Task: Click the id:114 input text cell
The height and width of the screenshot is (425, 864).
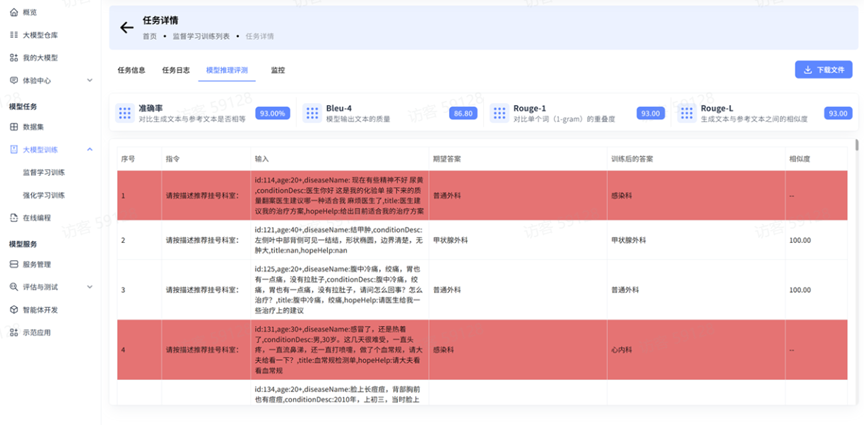Action: tap(339, 196)
